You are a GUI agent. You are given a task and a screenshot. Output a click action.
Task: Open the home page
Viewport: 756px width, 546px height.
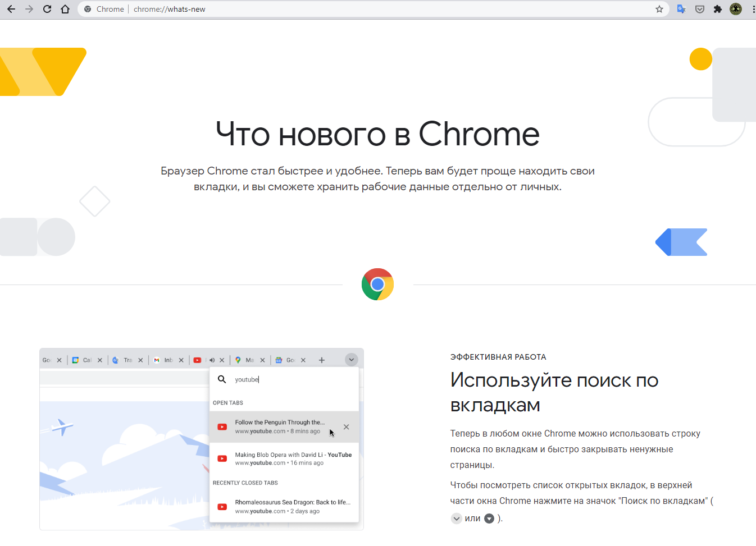pos(65,9)
